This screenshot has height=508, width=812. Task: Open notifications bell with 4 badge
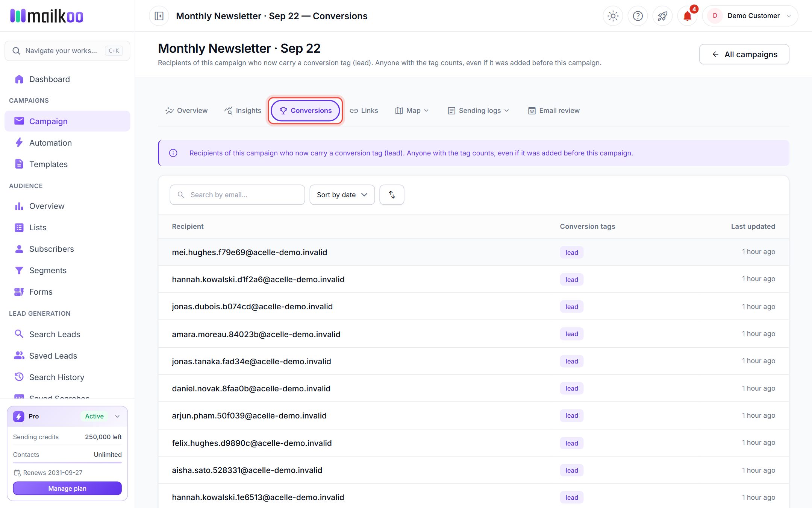click(x=687, y=16)
